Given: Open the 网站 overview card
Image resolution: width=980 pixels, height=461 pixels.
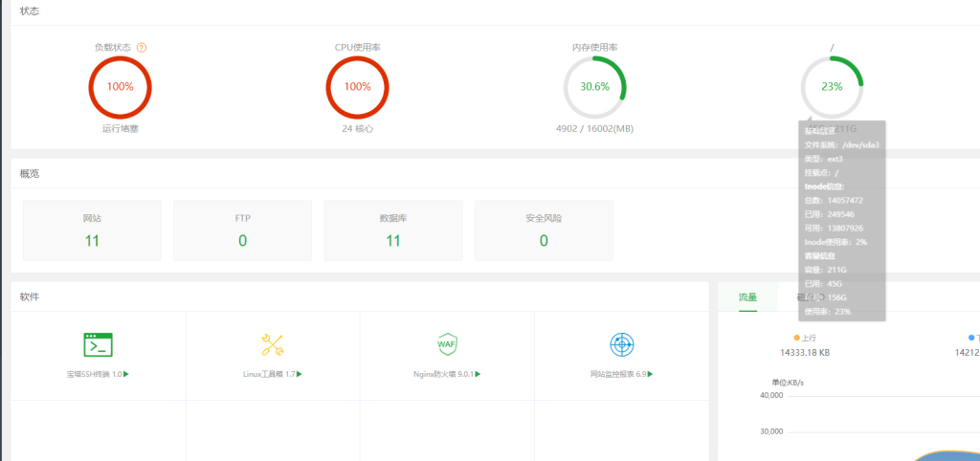Looking at the screenshot, I should click(92, 230).
